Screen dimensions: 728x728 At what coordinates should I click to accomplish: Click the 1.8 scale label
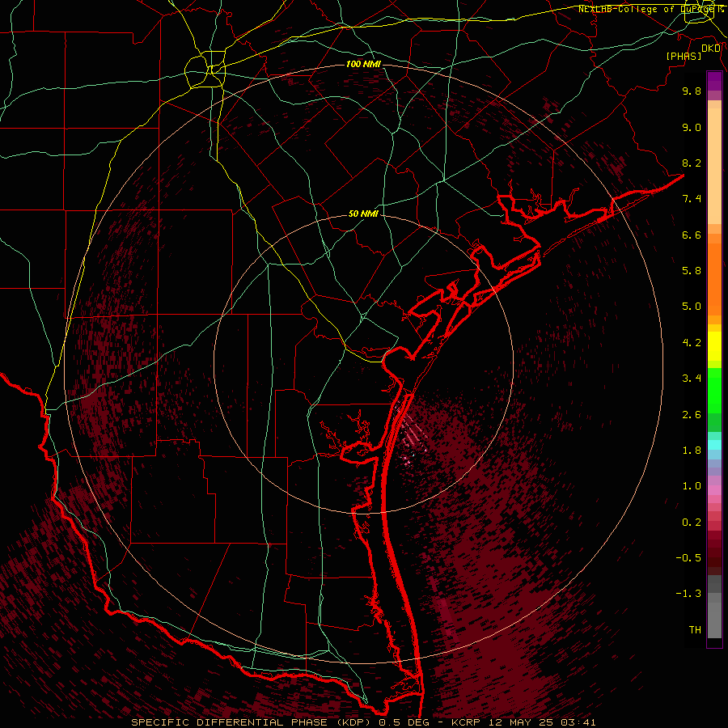click(x=692, y=451)
